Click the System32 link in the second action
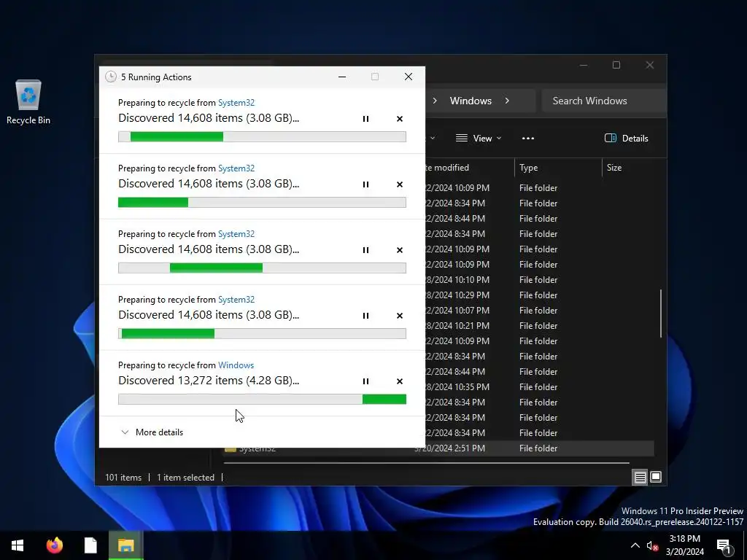Viewport: 747px width, 560px height. (236, 168)
